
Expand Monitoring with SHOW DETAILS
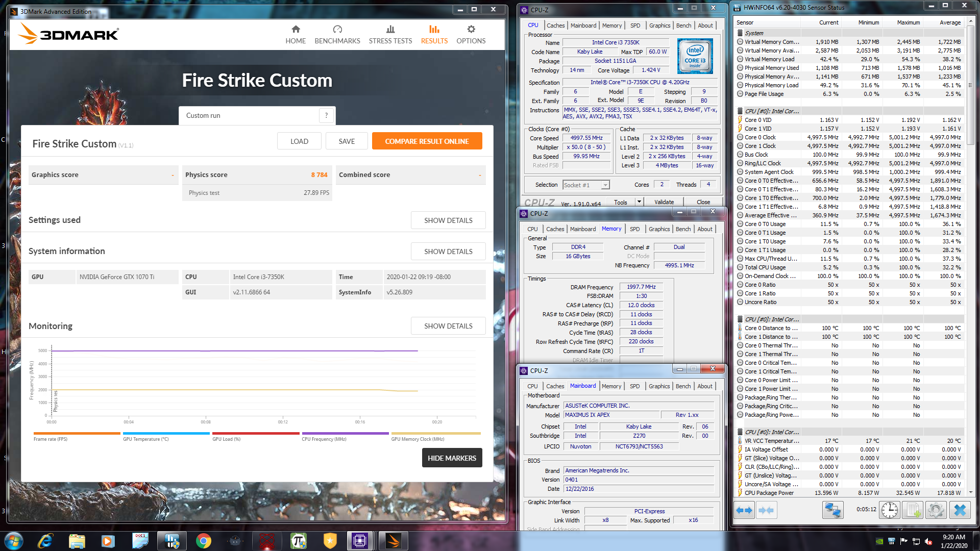point(448,326)
